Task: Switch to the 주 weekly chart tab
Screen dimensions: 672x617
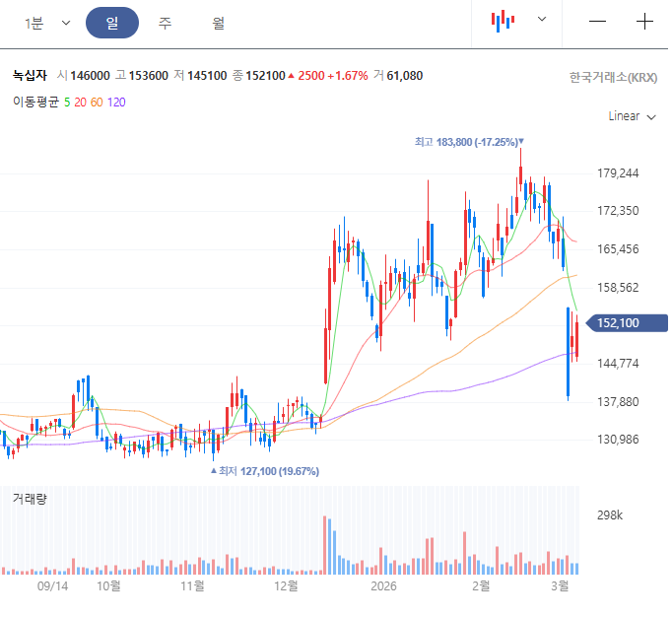Action: coord(166,23)
